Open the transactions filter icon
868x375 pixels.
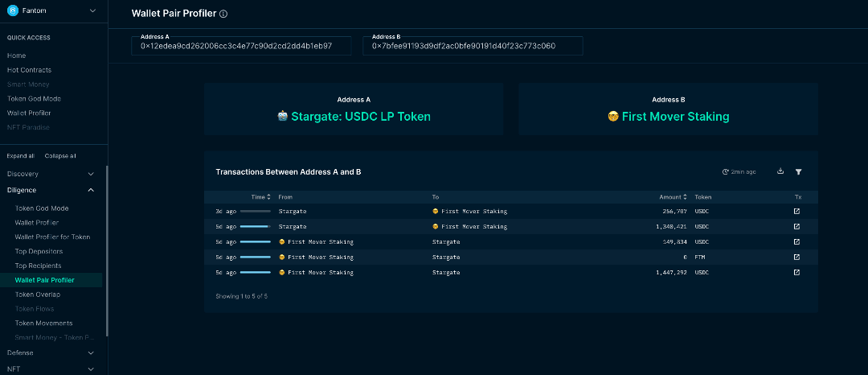798,171
